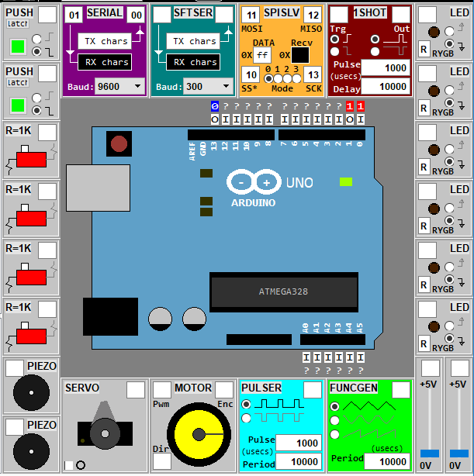Click SPISLV MISO pin 12 box
This screenshot has height=476, width=474.
click(x=313, y=15)
